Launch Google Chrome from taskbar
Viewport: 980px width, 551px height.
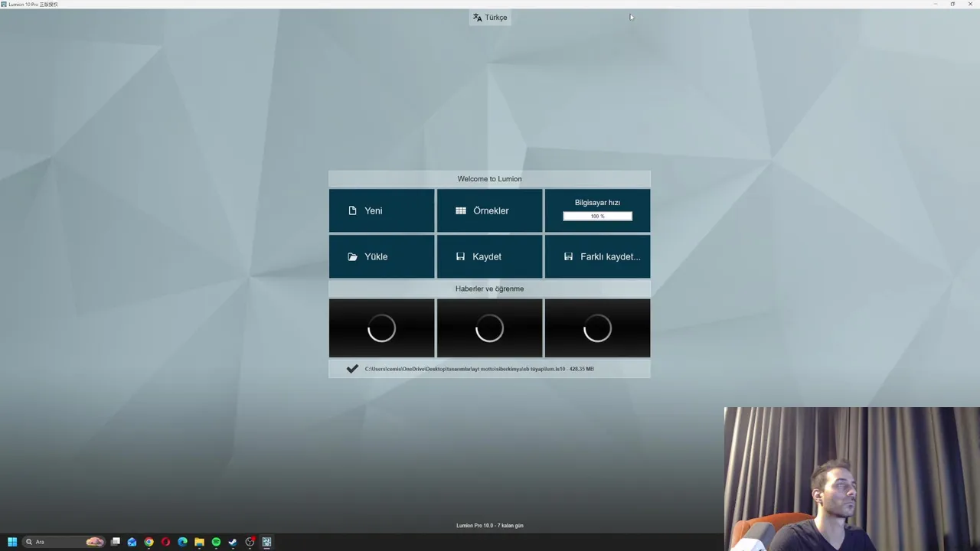point(149,542)
